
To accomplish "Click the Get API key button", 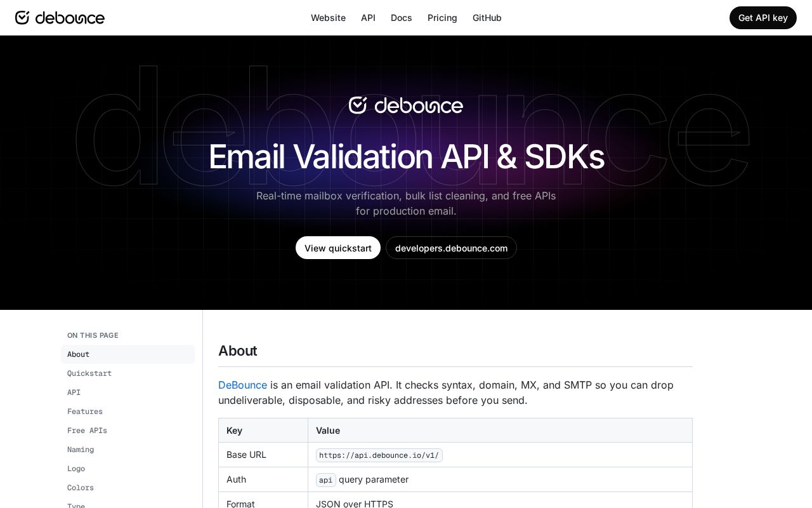I will click(763, 18).
